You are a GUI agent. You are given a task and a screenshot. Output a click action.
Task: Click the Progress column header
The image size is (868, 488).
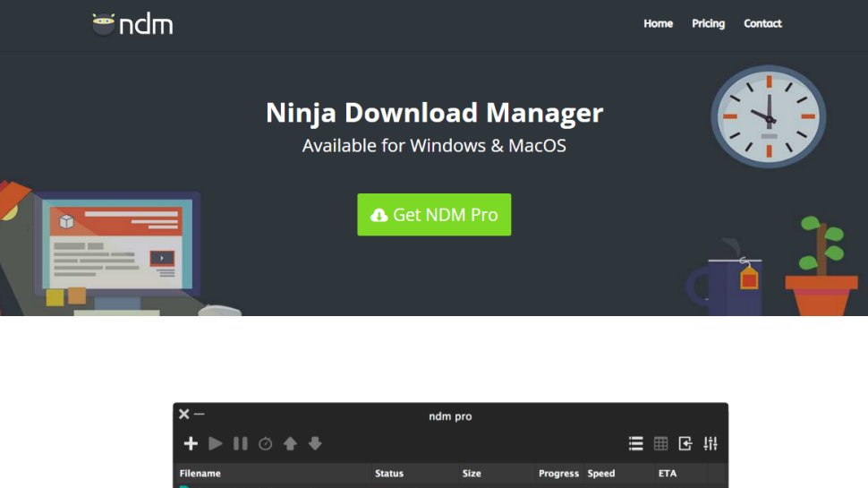pyautogui.click(x=558, y=474)
